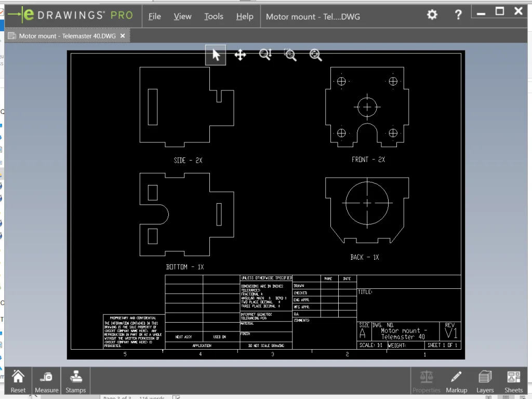Click the Motor mount - Tel....DWG window title
The height and width of the screenshot is (399, 532).
(313, 17)
